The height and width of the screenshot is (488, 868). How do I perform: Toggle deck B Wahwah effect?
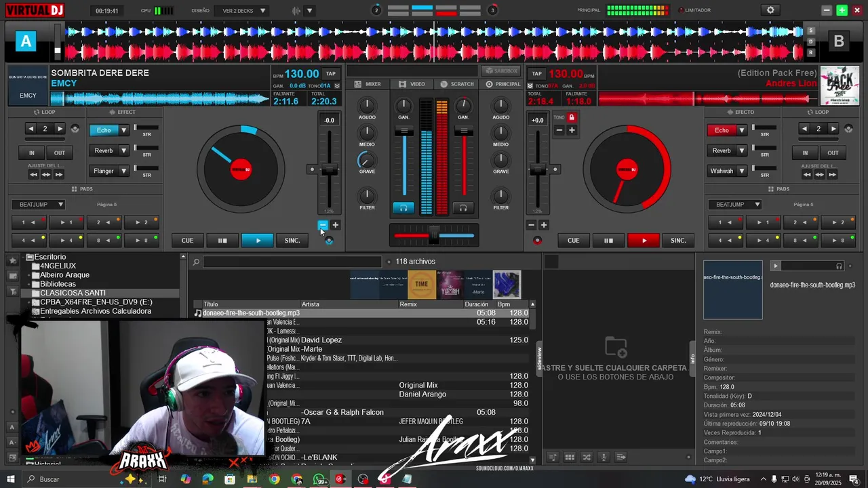(722, 171)
